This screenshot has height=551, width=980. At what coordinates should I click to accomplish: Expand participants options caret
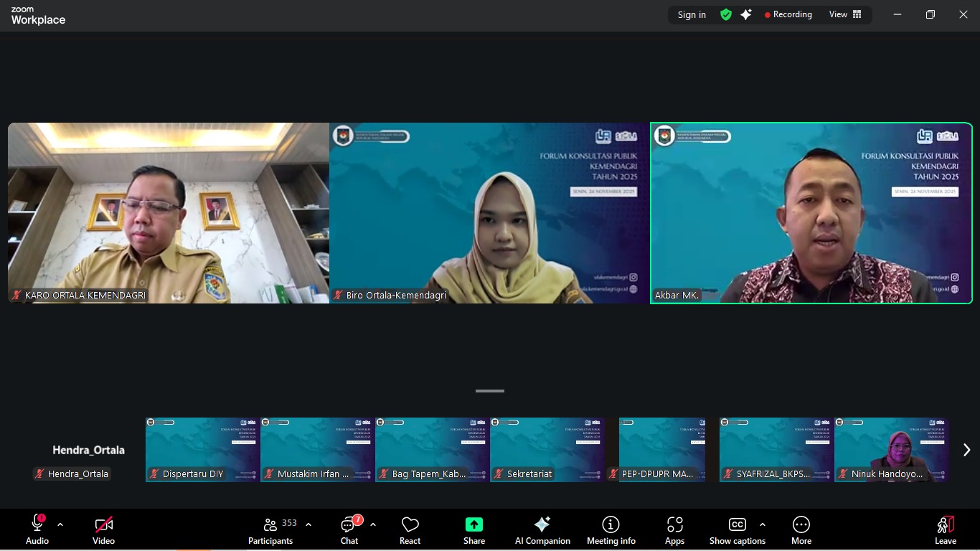(x=308, y=524)
